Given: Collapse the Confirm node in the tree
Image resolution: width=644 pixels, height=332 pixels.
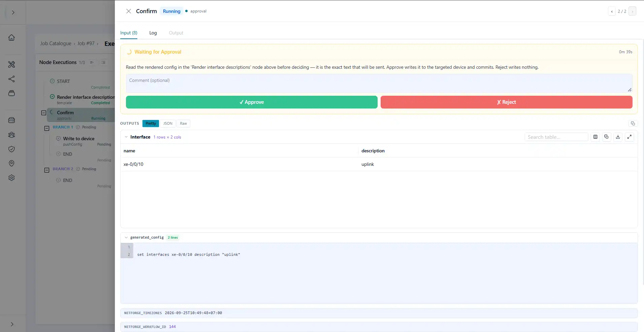Looking at the screenshot, I should [44, 113].
